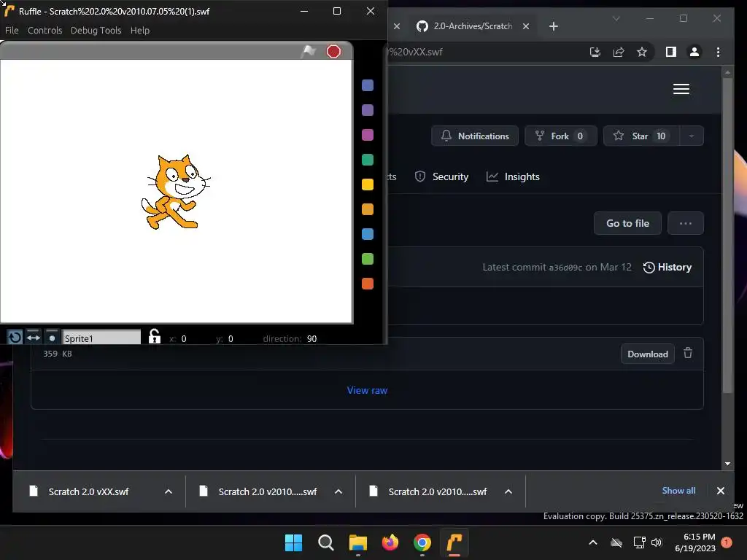The width and height of the screenshot is (747, 560).
Task: Toggle the sprite drag lock icon
Action: tap(155, 337)
